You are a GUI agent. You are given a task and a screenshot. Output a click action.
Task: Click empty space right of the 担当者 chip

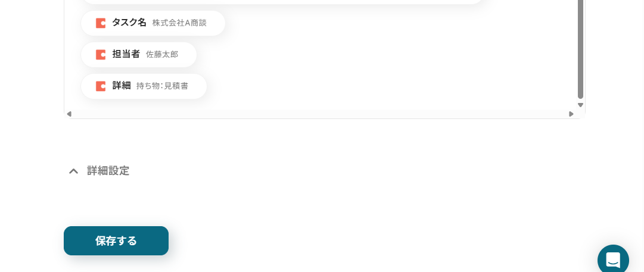point(369,55)
